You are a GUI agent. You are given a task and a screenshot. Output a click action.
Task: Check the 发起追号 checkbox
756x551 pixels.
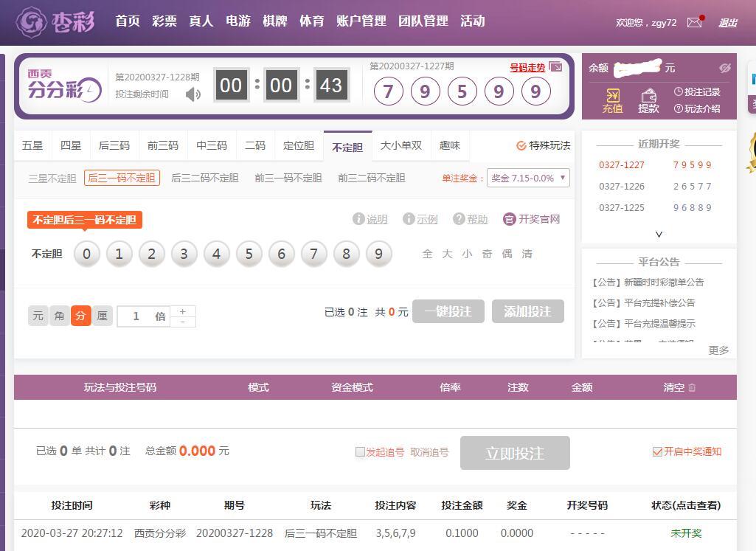[x=361, y=452]
